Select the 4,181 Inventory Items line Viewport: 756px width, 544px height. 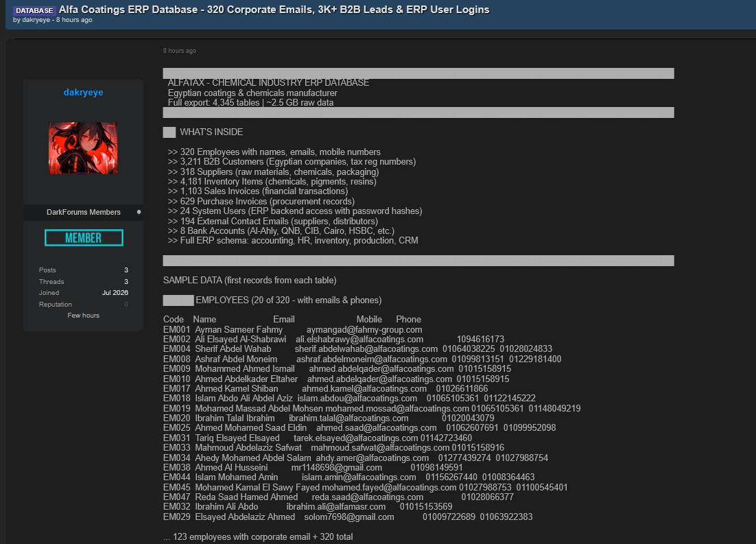pyautogui.click(x=272, y=181)
